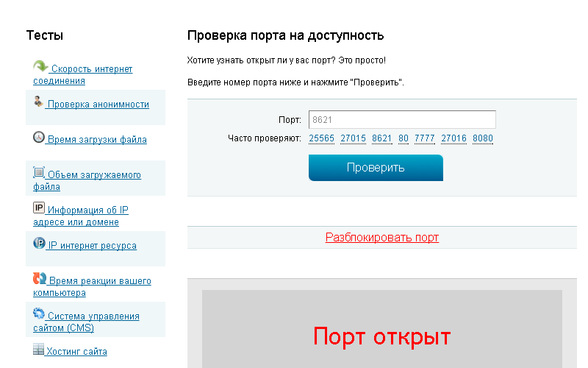Image resolution: width=588 pixels, height=368 pixels.
Task: Click the computer response time icon
Action: (40, 278)
